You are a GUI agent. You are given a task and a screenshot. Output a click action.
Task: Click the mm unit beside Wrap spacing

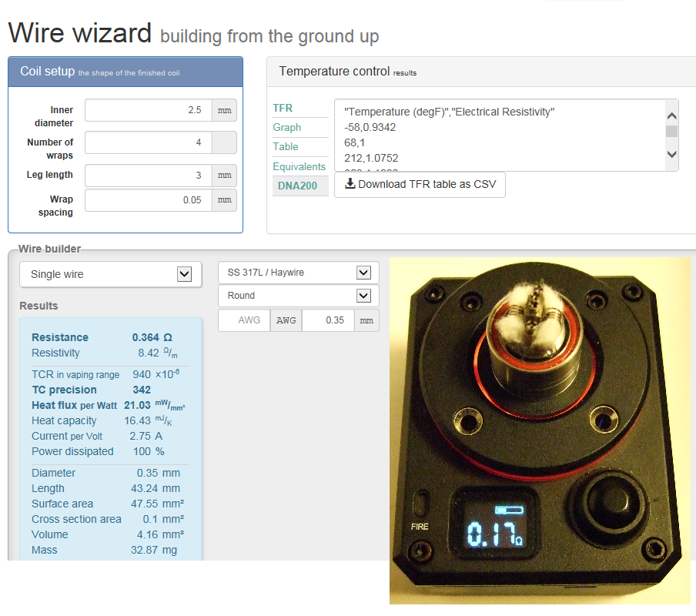tap(224, 200)
